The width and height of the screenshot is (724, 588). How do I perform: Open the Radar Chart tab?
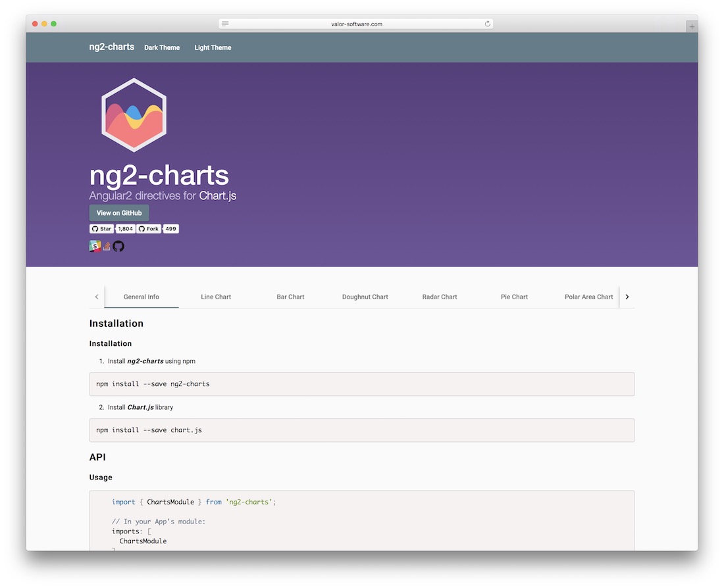440,297
